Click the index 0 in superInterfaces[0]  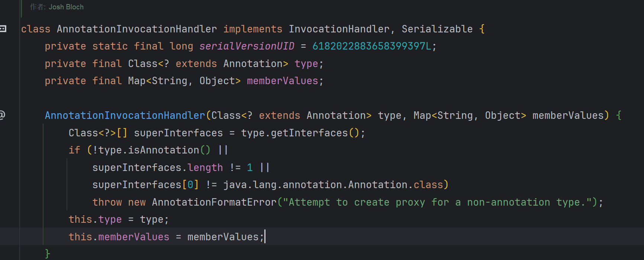click(x=190, y=185)
